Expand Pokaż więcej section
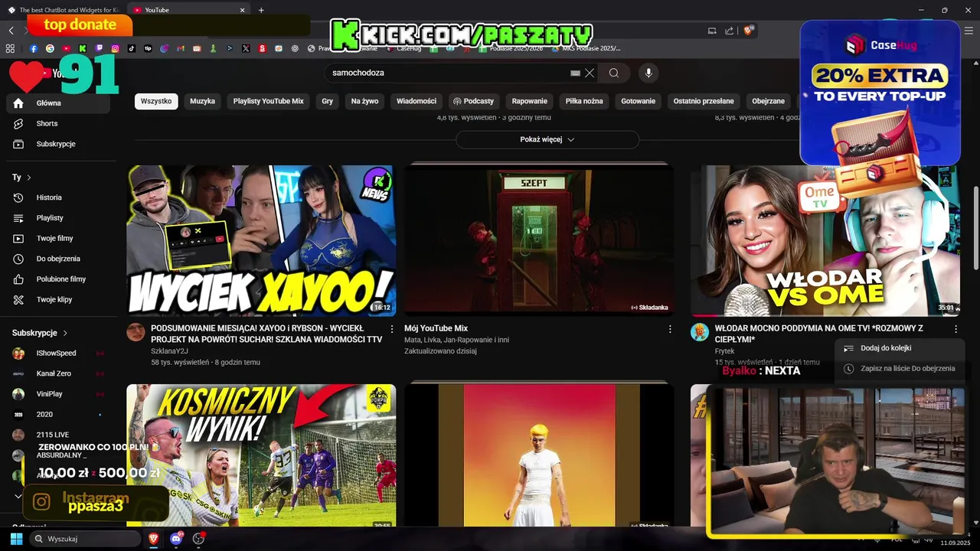980x551 pixels. [x=547, y=139]
